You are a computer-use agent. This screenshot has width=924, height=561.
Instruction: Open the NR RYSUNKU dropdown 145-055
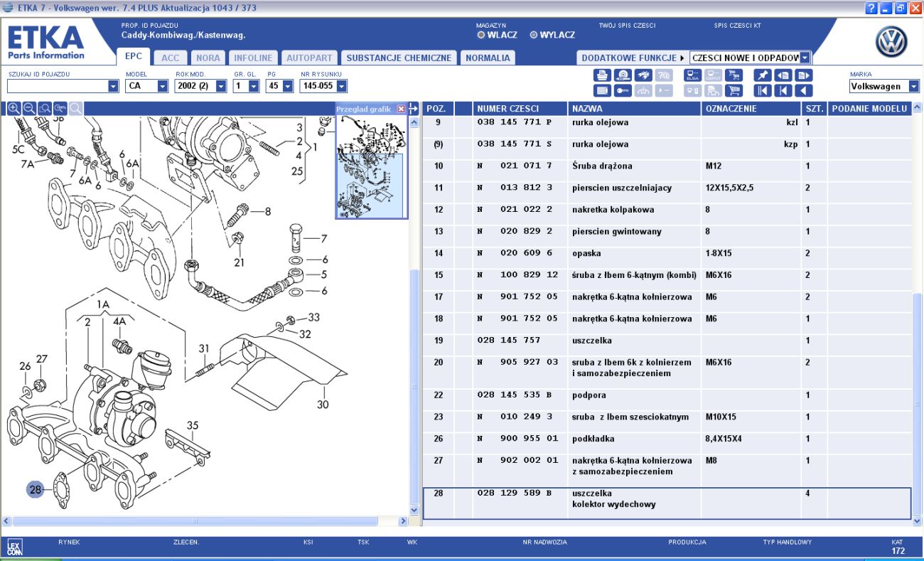pyautogui.click(x=341, y=86)
